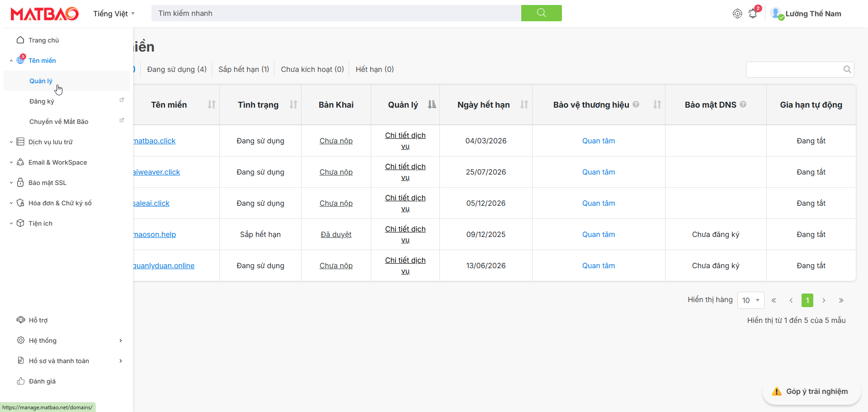Sort table by Tên miền column

pos(211,105)
